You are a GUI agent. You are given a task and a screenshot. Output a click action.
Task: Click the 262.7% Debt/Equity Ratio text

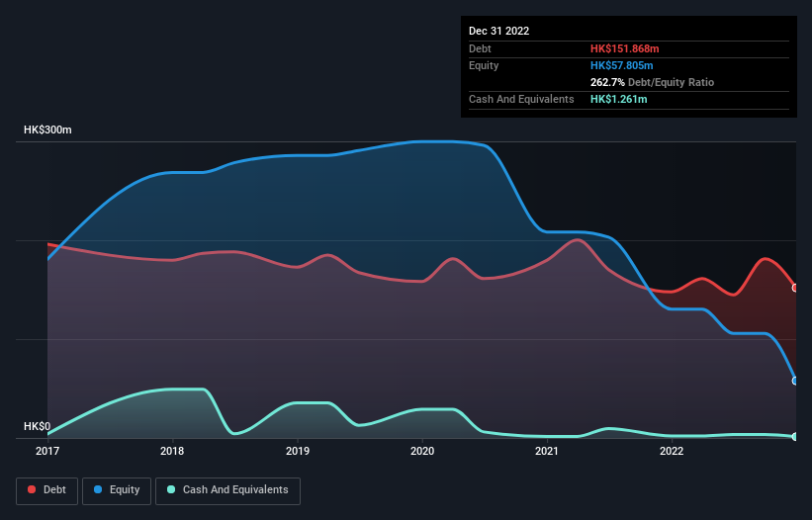pos(652,82)
